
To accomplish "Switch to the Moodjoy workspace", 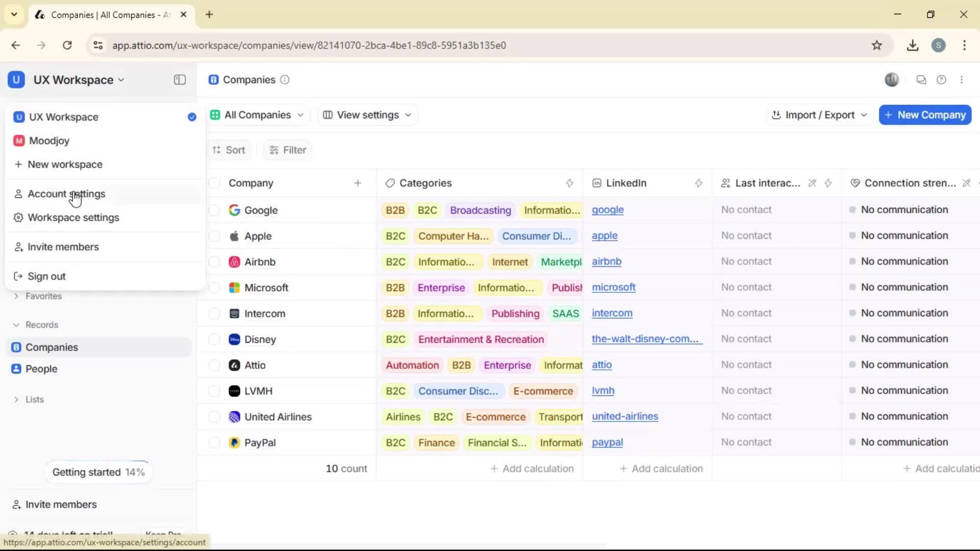I will [105, 141].
